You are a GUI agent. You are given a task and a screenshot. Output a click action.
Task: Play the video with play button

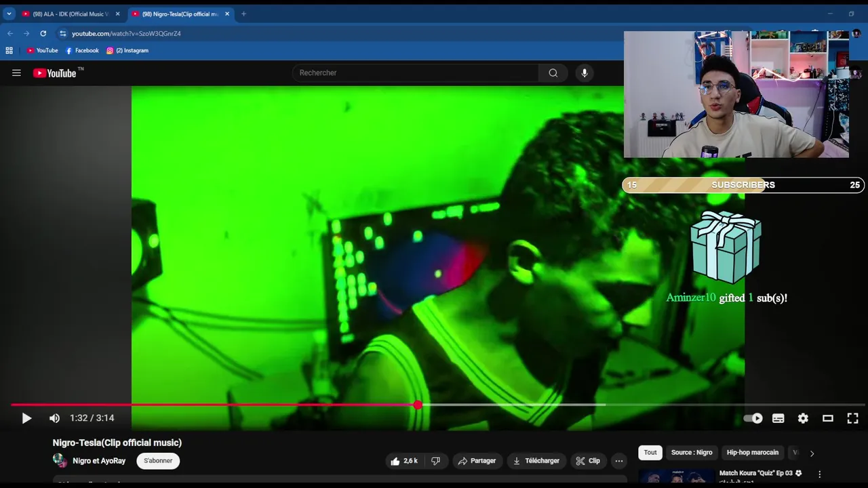pos(26,418)
